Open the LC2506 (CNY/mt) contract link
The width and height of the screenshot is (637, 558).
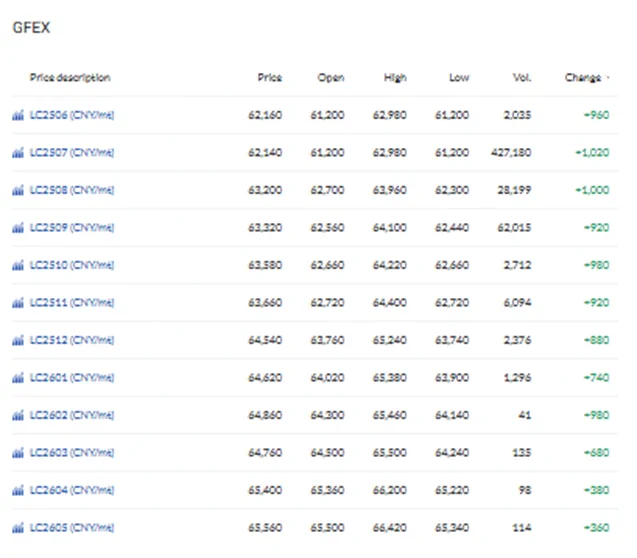pos(72,115)
